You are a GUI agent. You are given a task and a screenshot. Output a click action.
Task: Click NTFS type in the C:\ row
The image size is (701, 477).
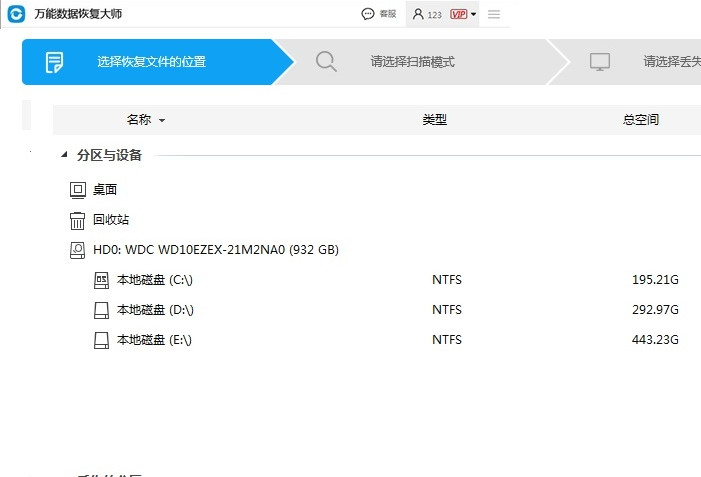(x=447, y=280)
